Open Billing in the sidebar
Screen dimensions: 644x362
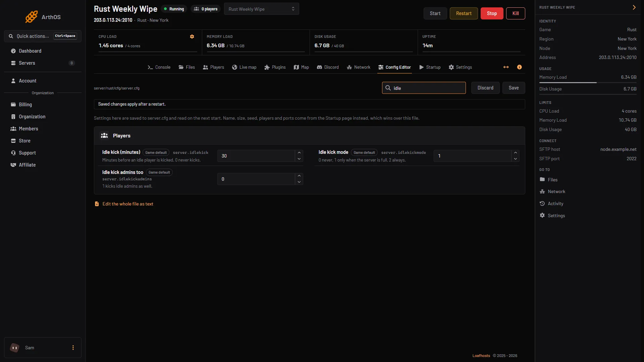(x=43, y=105)
